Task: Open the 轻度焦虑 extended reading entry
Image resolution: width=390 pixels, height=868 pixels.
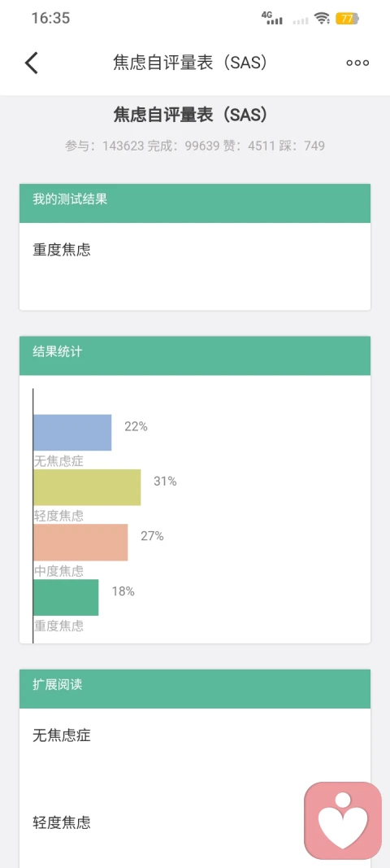Action: [195, 822]
